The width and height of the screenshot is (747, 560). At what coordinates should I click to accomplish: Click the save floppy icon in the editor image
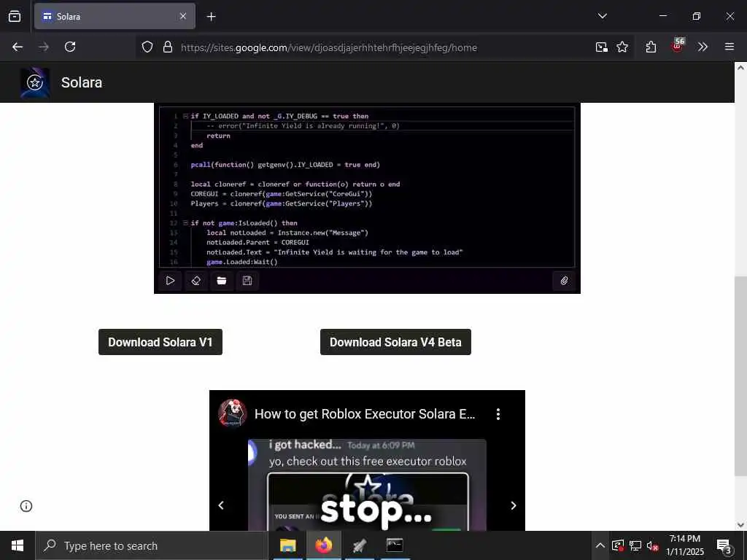247,281
